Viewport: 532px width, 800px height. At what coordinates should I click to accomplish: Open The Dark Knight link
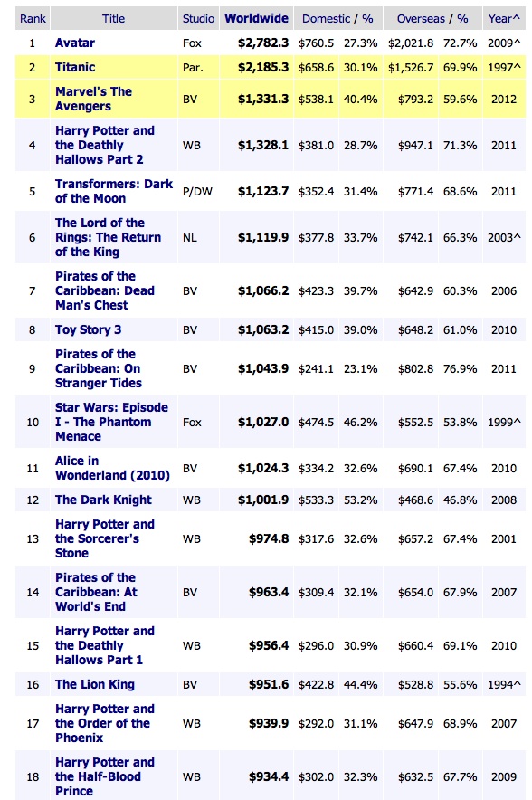[103, 500]
